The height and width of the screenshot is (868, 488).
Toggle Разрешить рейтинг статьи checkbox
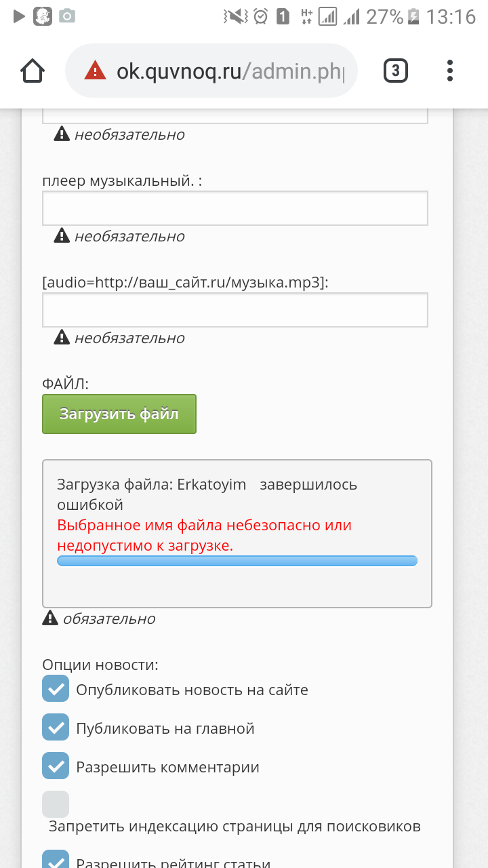(56, 860)
